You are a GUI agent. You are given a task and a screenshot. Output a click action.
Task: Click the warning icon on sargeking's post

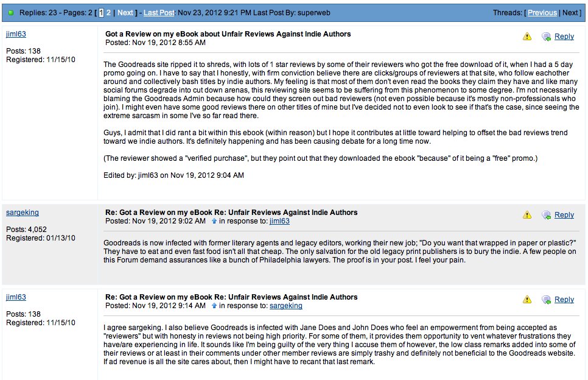527,215
